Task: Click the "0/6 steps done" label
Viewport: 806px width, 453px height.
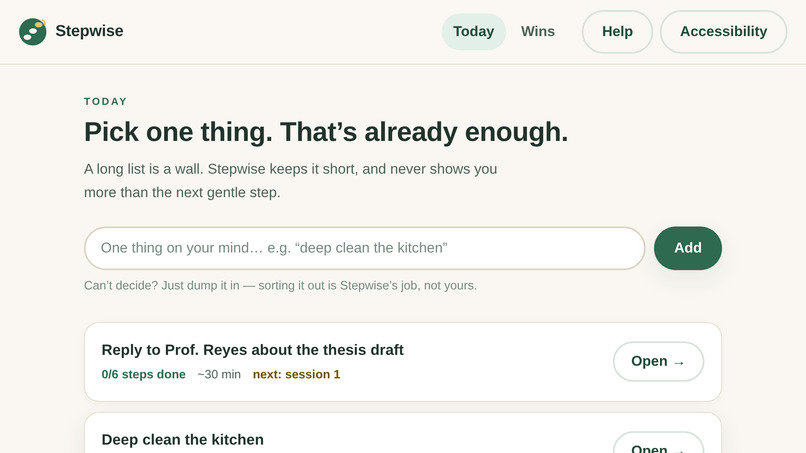Action: click(143, 374)
